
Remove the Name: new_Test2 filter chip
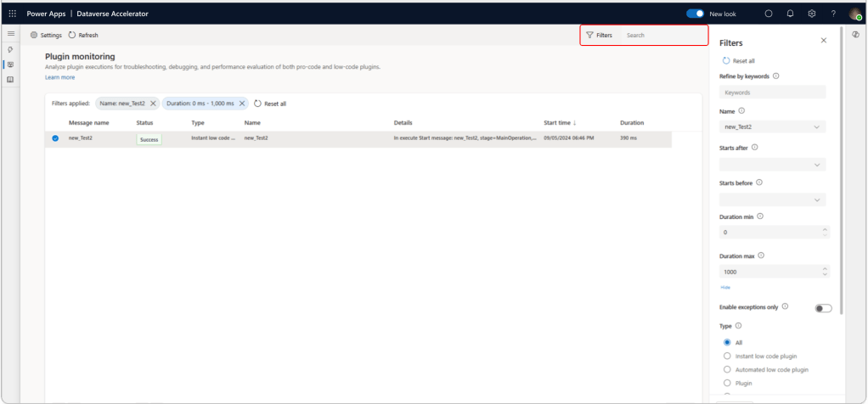(x=153, y=104)
